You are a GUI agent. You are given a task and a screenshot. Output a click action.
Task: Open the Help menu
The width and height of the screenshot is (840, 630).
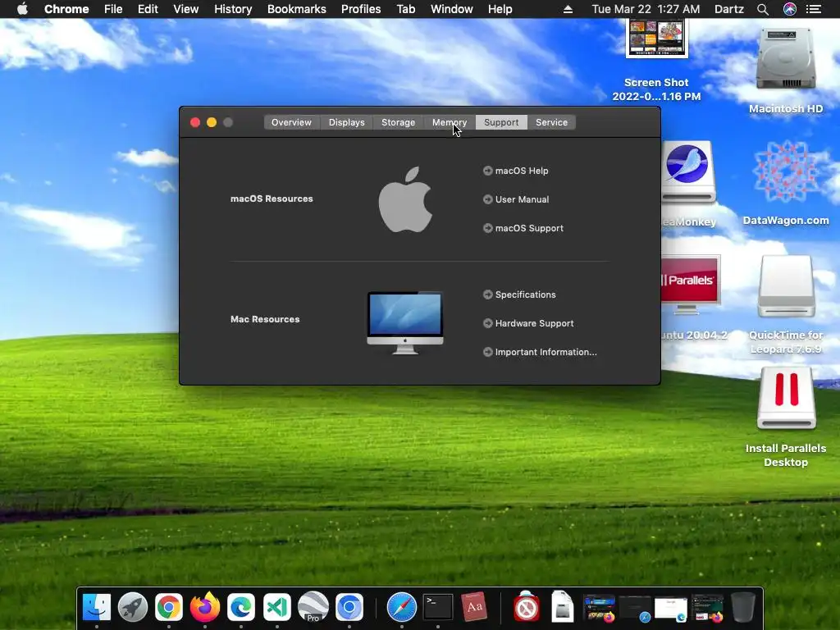pos(500,9)
